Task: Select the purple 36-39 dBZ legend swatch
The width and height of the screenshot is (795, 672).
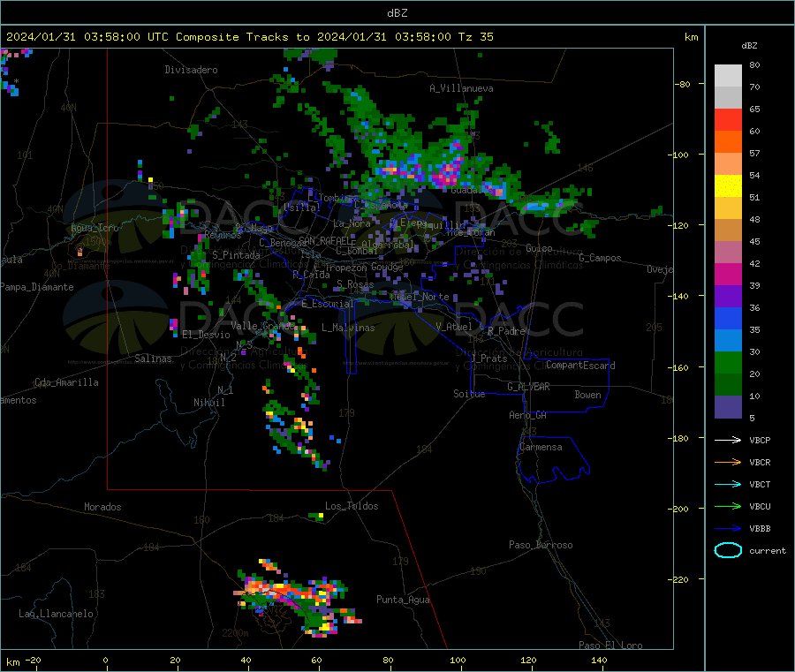Action: [x=728, y=297]
